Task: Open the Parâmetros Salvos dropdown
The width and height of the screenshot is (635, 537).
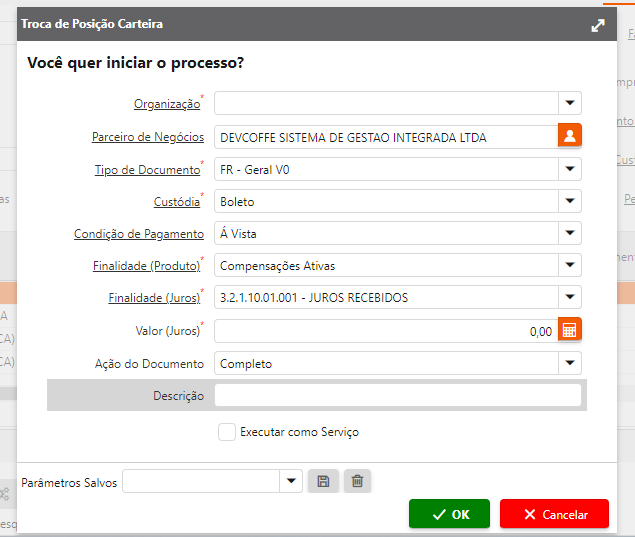Action: point(291,482)
